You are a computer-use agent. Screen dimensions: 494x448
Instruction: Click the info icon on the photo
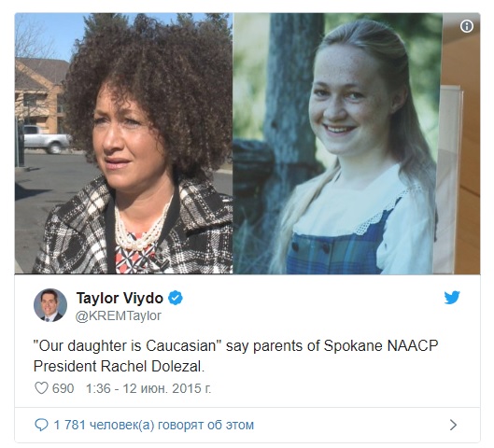[x=467, y=26]
